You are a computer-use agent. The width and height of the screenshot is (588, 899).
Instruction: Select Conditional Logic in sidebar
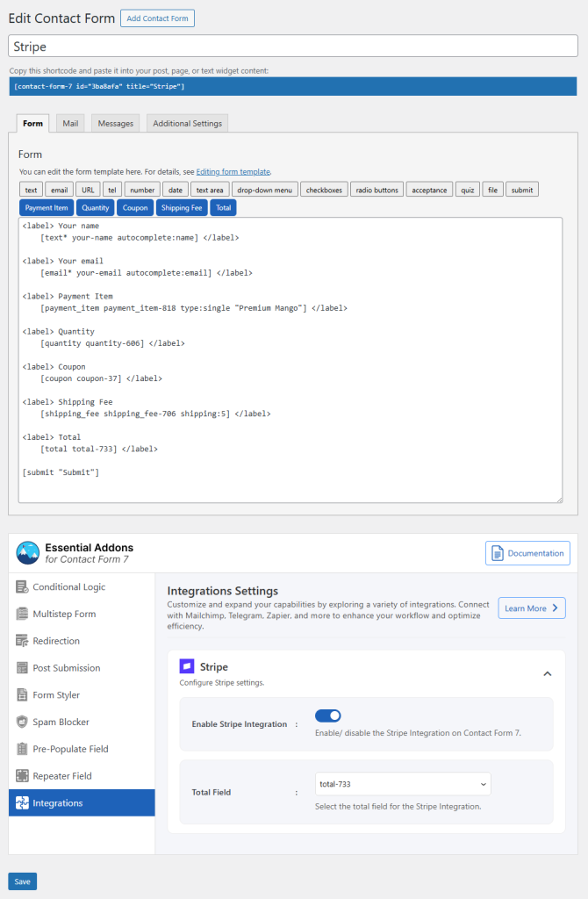point(82,586)
